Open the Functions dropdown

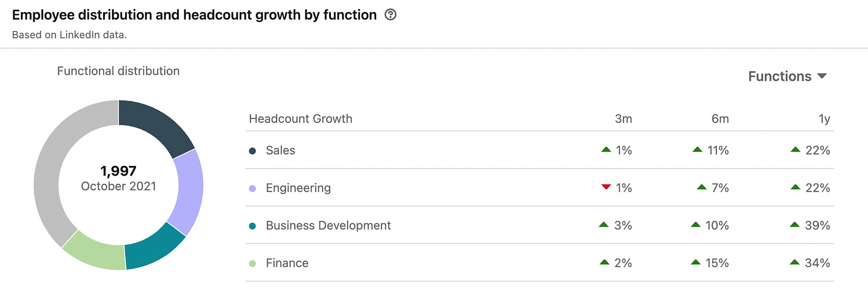(x=788, y=76)
